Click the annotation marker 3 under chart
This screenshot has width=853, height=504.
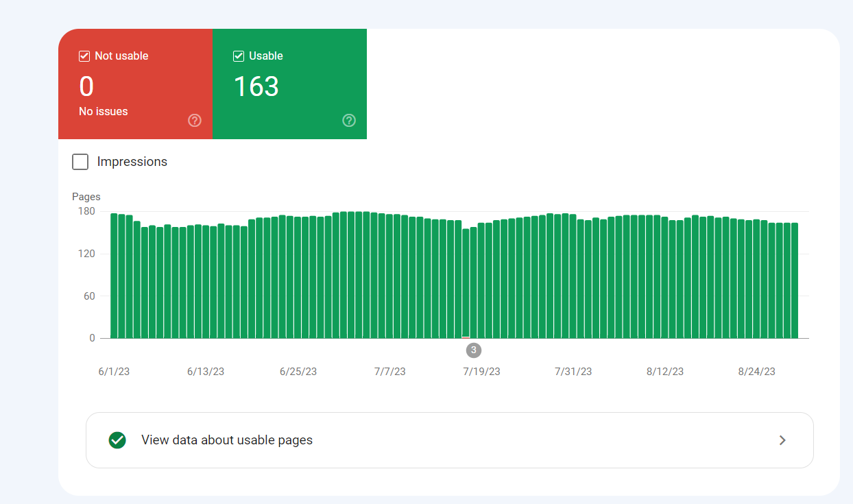pos(473,350)
